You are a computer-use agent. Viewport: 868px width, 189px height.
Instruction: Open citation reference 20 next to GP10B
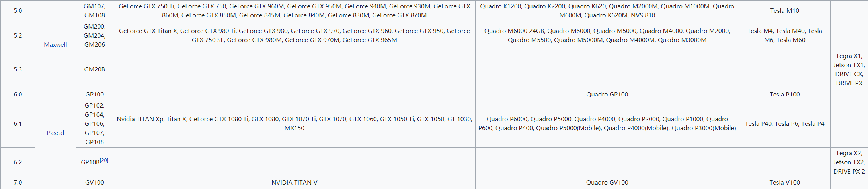click(x=104, y=160)
